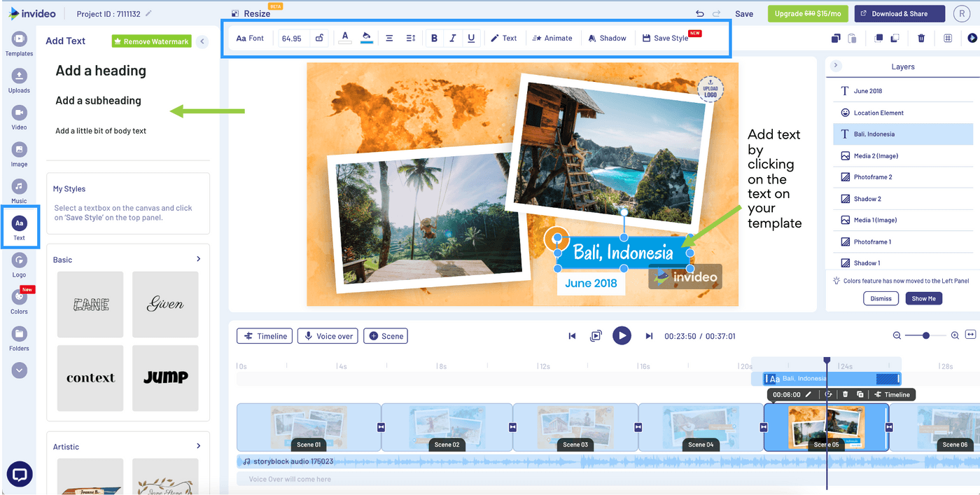Image resolution: width=980 pixels, height=495 pixels.
Task: Delete the selected element using the trash icon
Action: point(921,38)
